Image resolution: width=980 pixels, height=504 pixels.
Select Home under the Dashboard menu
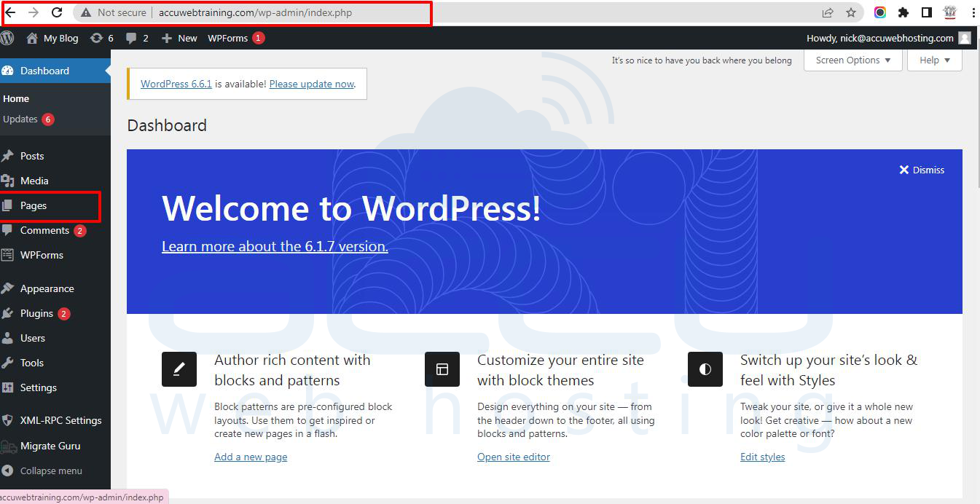tap(16, 98)
